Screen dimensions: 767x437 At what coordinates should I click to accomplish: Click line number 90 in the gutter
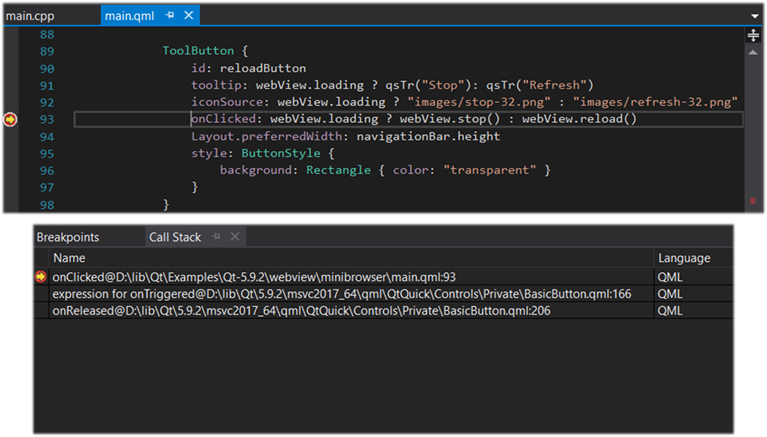tap(46, 68)
